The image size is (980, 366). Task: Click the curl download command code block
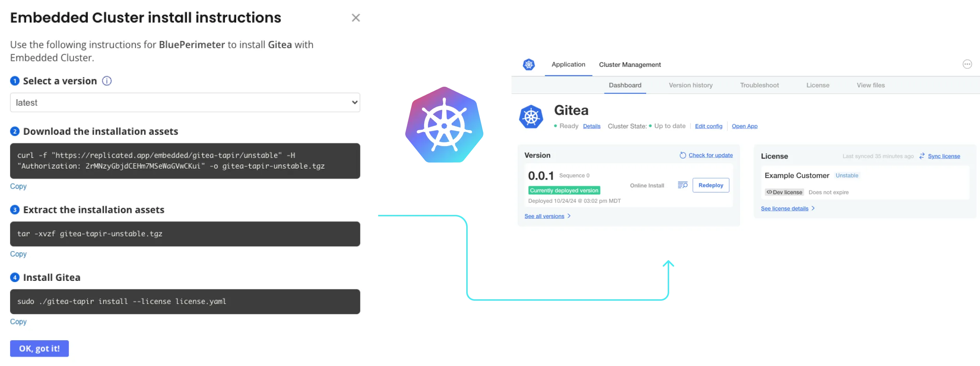pyautogui.click(x=185, y=161)
